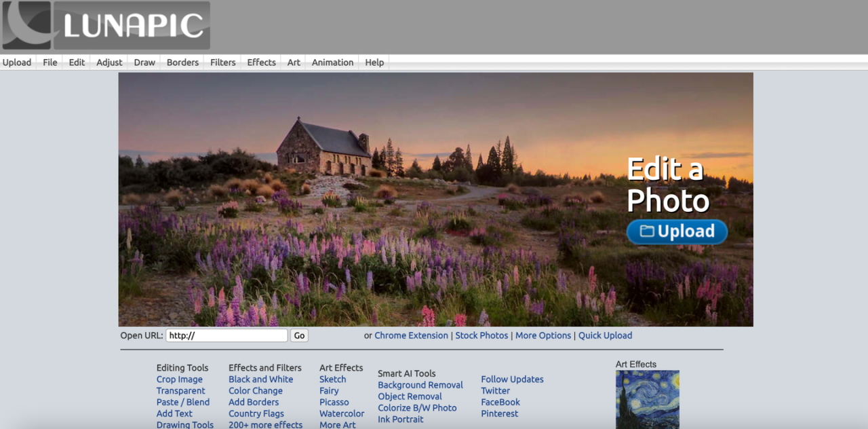Open the Ink Portrait link

click(x=401, y=420)
